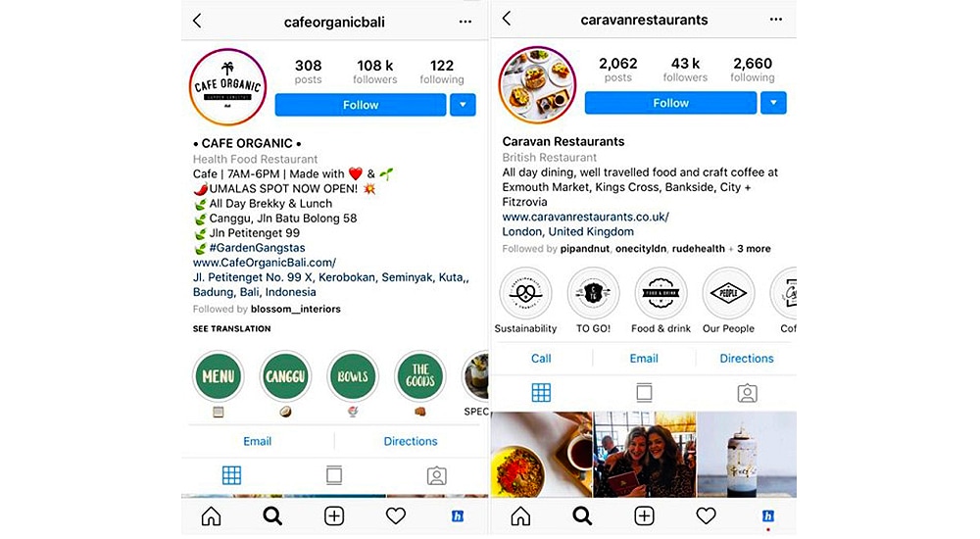Open the two women photo thumbnail
The image size is (980, 539).
point(645,455)
